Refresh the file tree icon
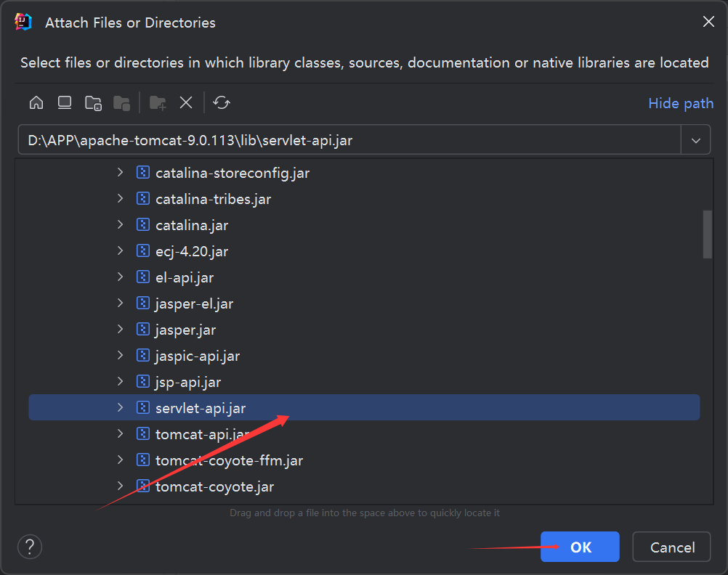 222,102
